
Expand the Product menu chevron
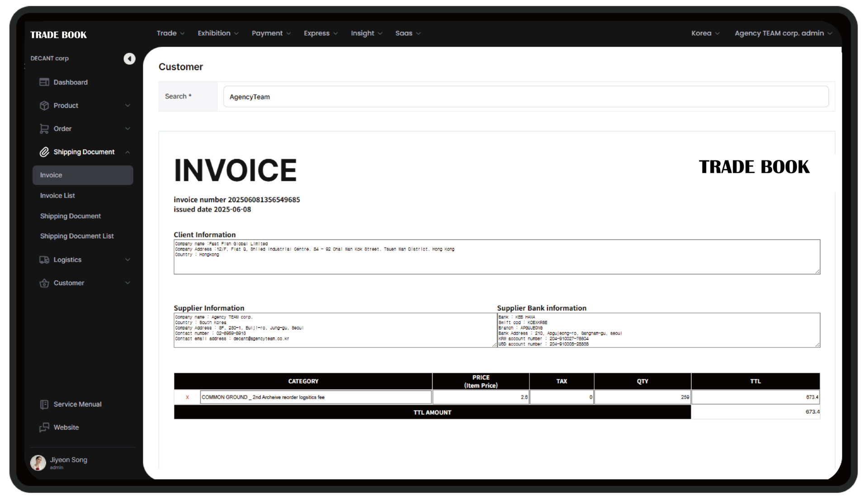127,105
